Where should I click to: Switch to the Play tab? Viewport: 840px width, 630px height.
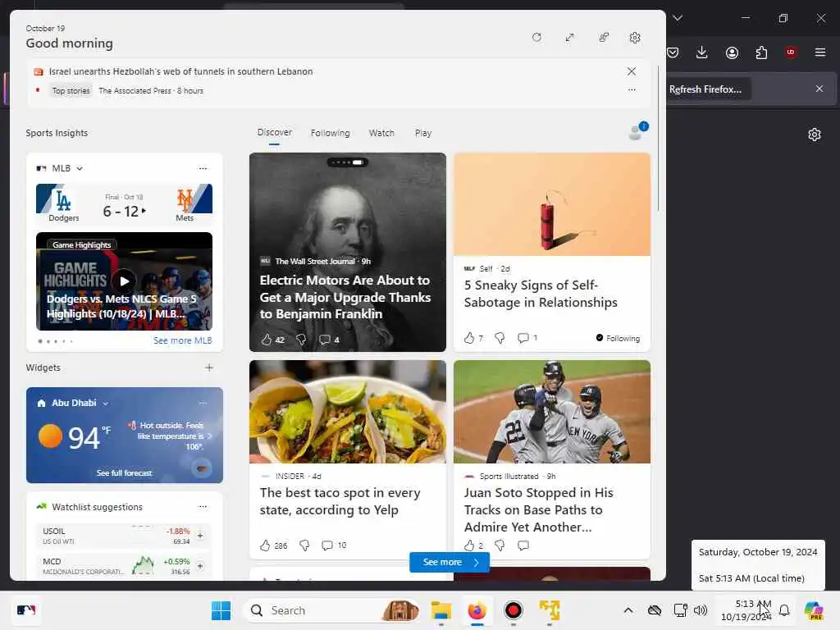[x=422, y=133]
